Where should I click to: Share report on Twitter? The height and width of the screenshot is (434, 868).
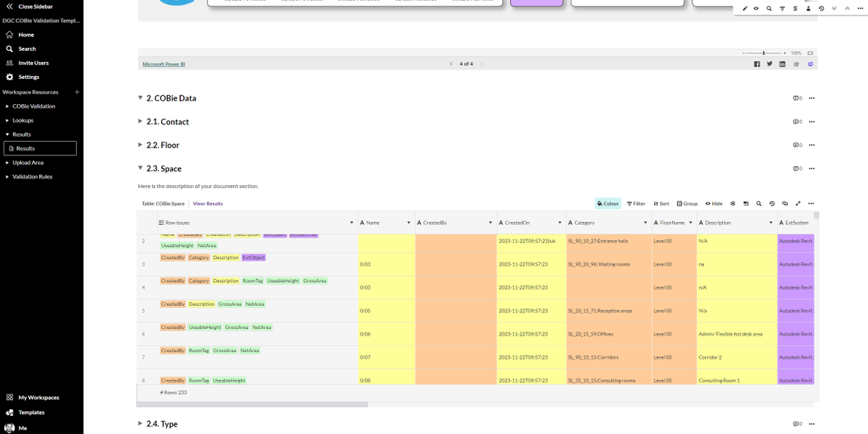(x=770, y=64)
